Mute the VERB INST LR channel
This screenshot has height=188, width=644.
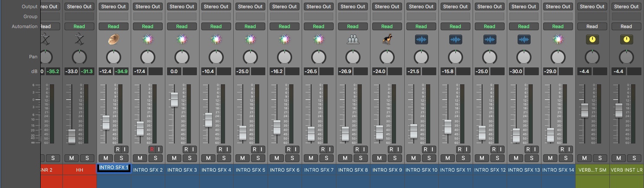(618, 158)
